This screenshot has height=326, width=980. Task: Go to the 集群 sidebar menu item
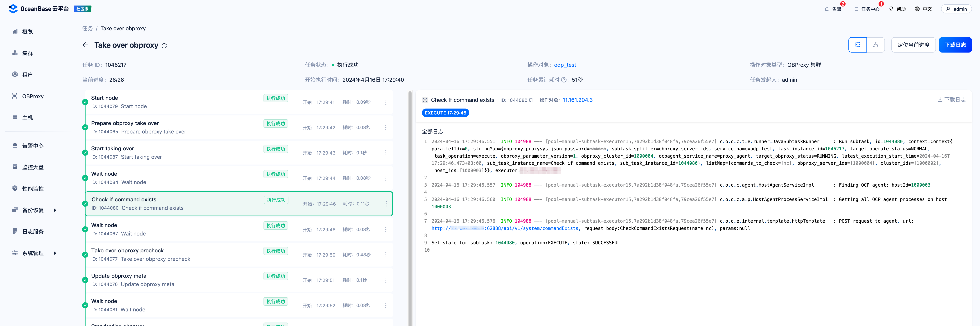[27, 53]
